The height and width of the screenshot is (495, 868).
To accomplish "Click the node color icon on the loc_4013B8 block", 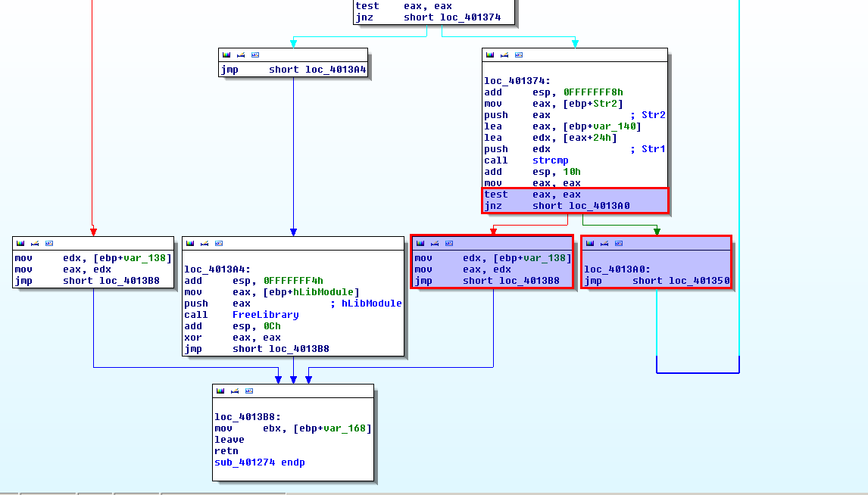I will pyautogui.click(x=220, y=391).
